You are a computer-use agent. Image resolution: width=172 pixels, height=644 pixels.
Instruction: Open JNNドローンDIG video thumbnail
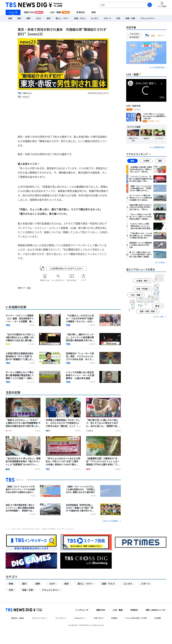[133, 133]
